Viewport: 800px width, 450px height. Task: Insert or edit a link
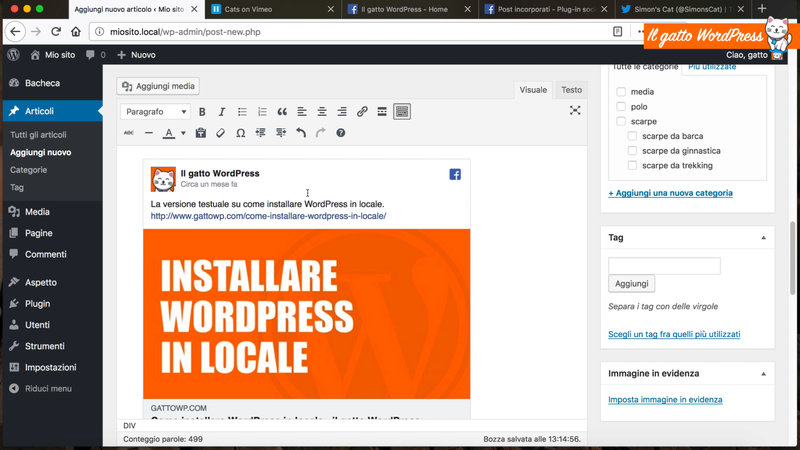(x=362, y=112)
